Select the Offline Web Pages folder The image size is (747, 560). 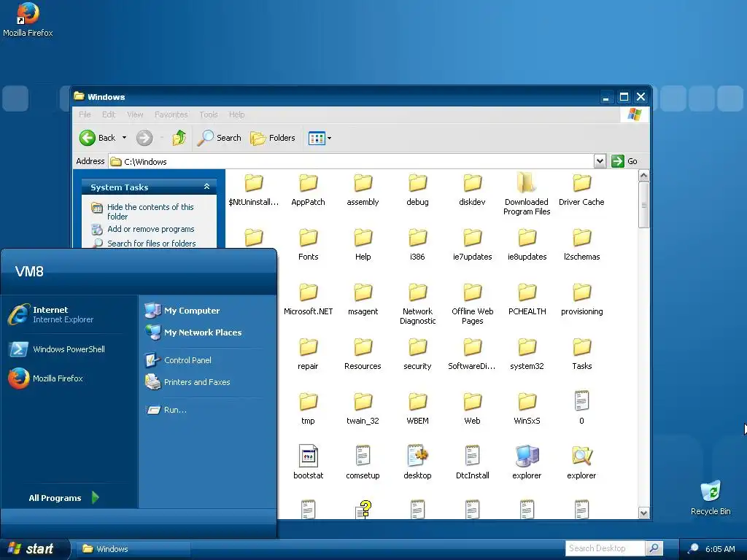(x=473, y=304)
